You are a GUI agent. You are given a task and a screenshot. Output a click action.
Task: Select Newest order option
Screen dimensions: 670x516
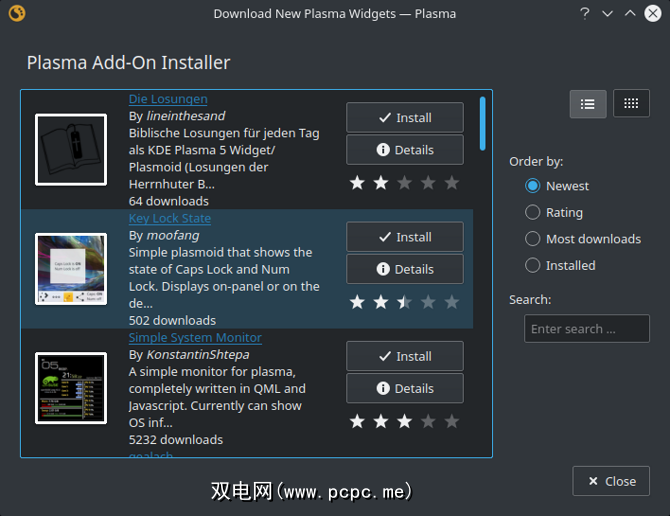pos(533,186)
